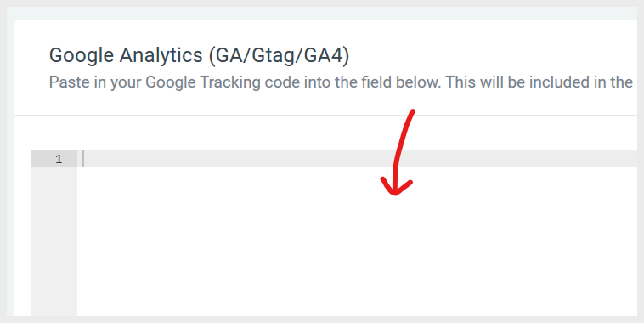Click the tail of the red arrow
Image resolution: width=644 pixels, height=323 pixels.
[412, 113]
